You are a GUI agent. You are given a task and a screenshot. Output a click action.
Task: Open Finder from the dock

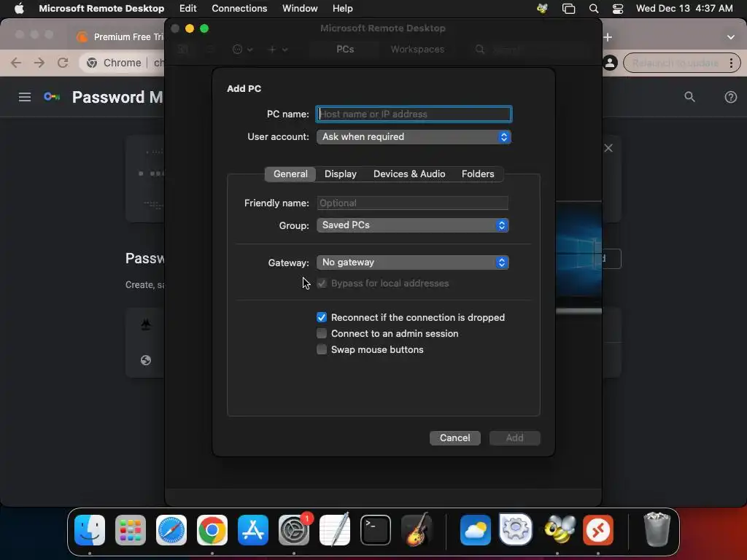pos(90,530)
